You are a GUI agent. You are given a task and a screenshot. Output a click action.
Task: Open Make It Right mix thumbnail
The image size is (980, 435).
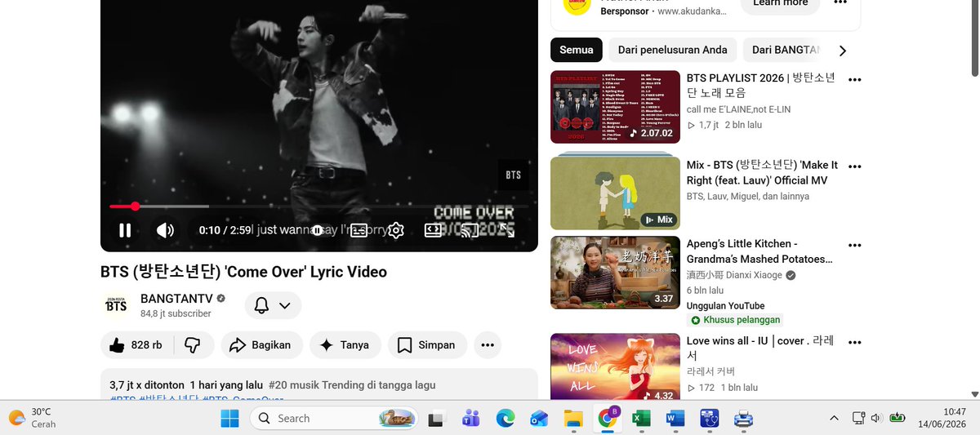tap(615, 193)
